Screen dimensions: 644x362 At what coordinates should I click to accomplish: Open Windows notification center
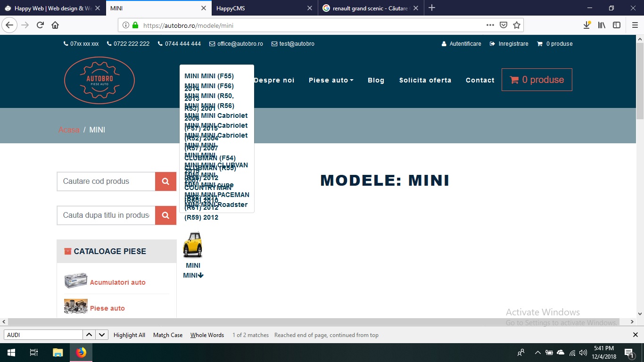629,353
